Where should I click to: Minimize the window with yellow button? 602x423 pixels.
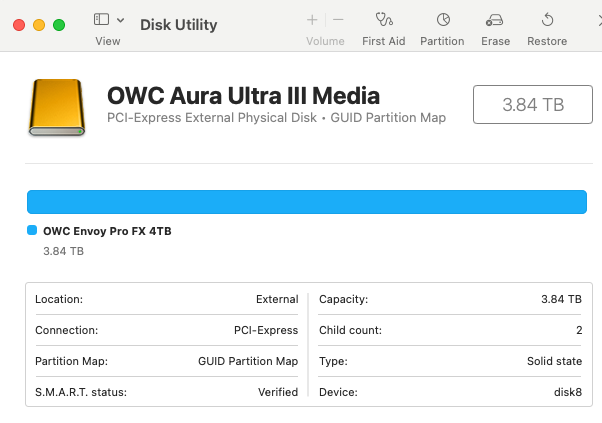pos(39,25)
